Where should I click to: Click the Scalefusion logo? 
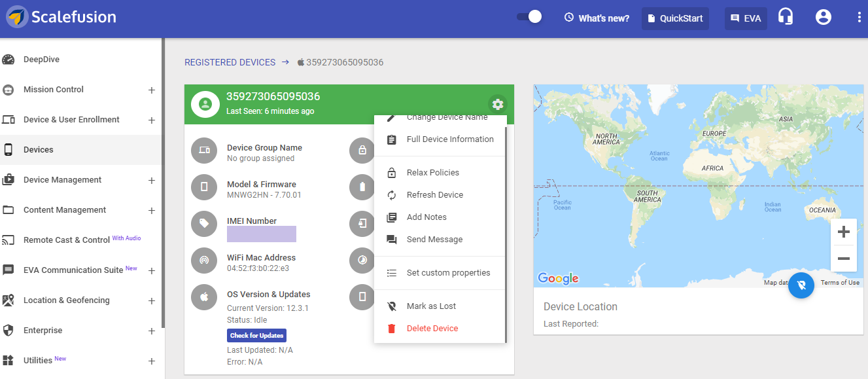point(61,17)
